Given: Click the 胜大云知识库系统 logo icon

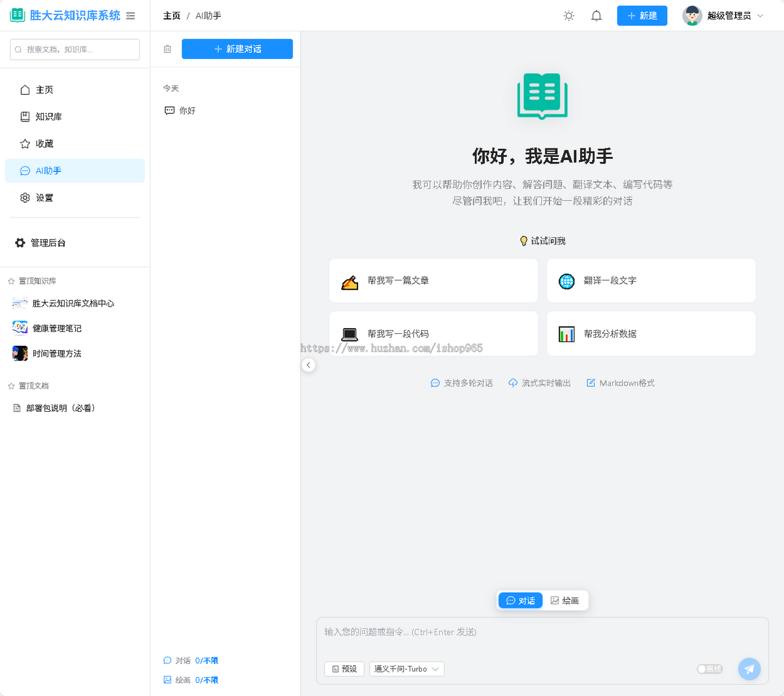Looking at the screenshot, I should [18, 15].
